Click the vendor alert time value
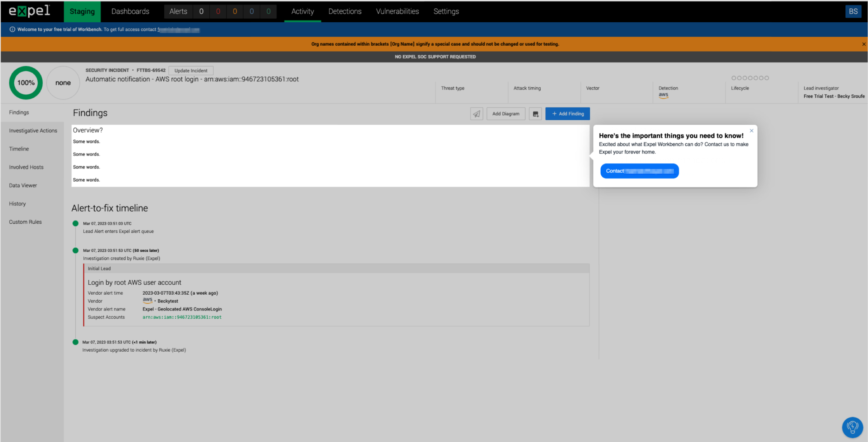 (180, 293)
